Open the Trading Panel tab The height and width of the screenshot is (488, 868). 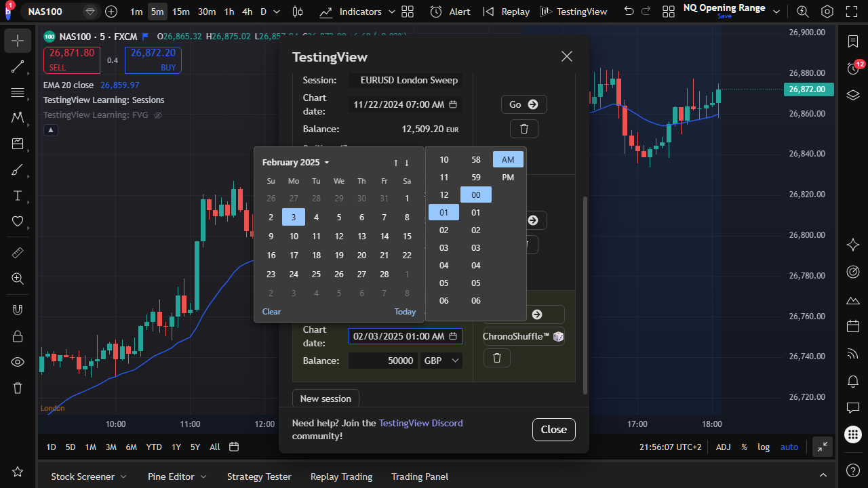coord(420,476)
